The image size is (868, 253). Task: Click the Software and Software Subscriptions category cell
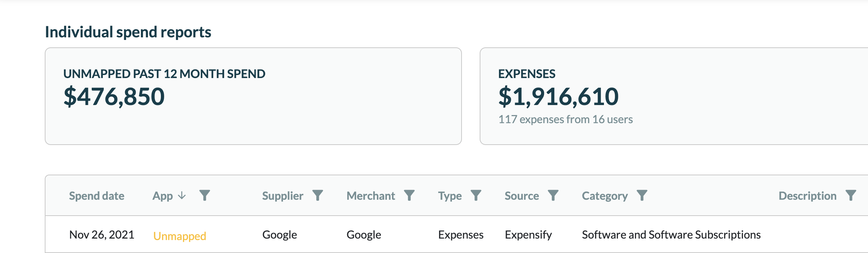coord(671,235)
